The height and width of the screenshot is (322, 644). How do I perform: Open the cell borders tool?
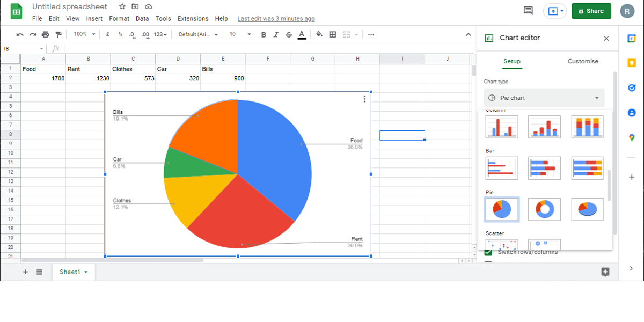click(x=333, y=34)
